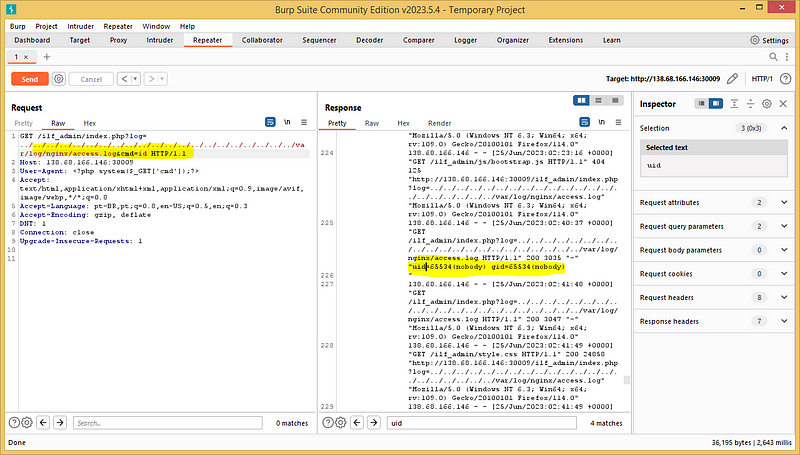Open Request pane options menu
This screenshot has height=455, width=800.
click(x=304, y=122)
